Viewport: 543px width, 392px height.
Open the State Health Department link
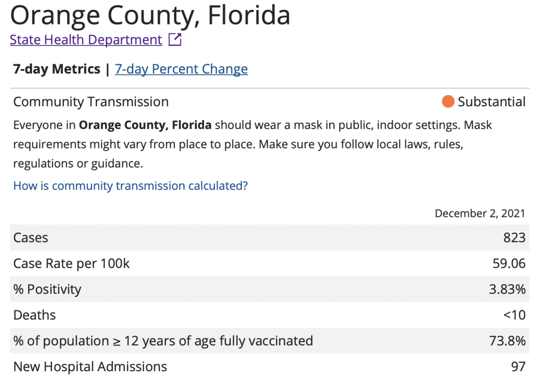click(x=86, y=40)
